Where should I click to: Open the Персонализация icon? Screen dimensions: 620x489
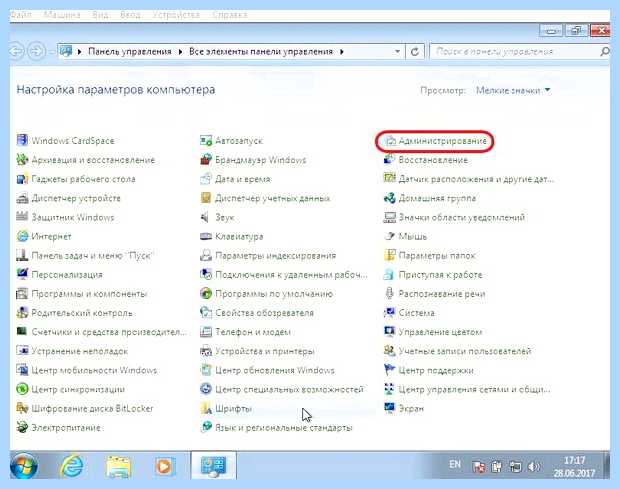22,274
